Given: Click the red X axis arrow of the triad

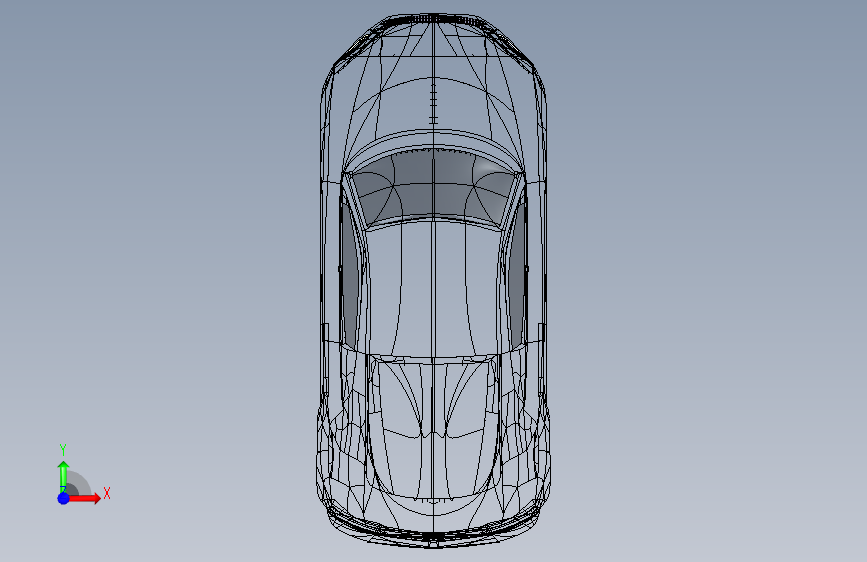Looking at the screenshot, I should coord(84,498).
